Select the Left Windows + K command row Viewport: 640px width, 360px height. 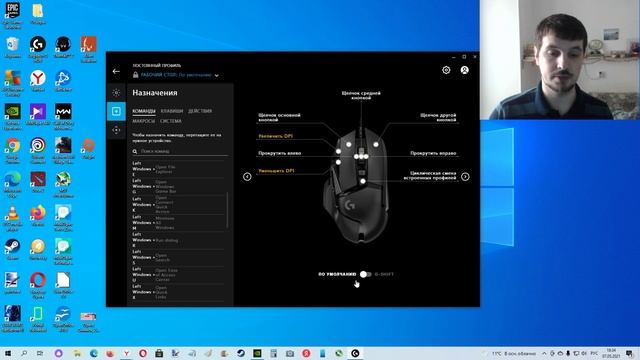(x=178, y=204)
